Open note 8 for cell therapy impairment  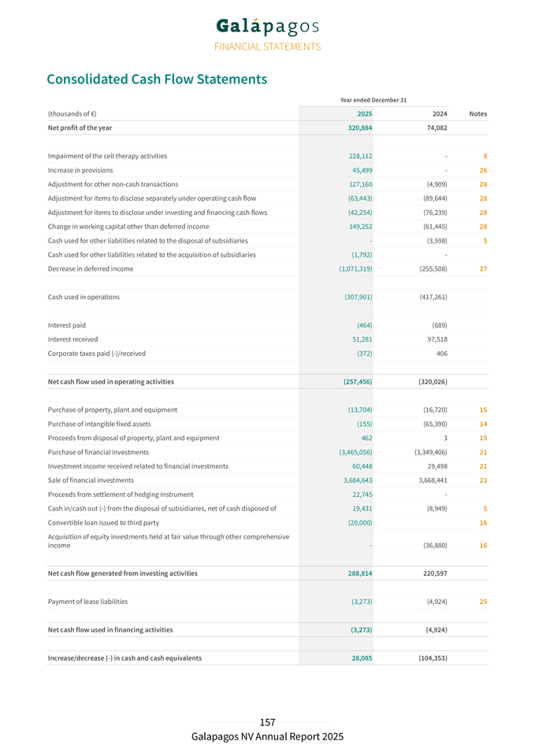point(485,156)
